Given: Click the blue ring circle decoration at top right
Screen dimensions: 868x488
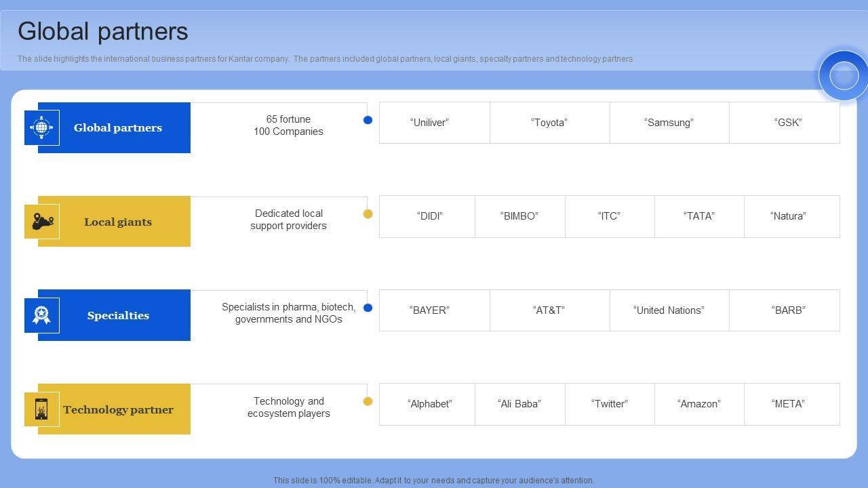Looking at the screenshot, I should tap(844, 75).
